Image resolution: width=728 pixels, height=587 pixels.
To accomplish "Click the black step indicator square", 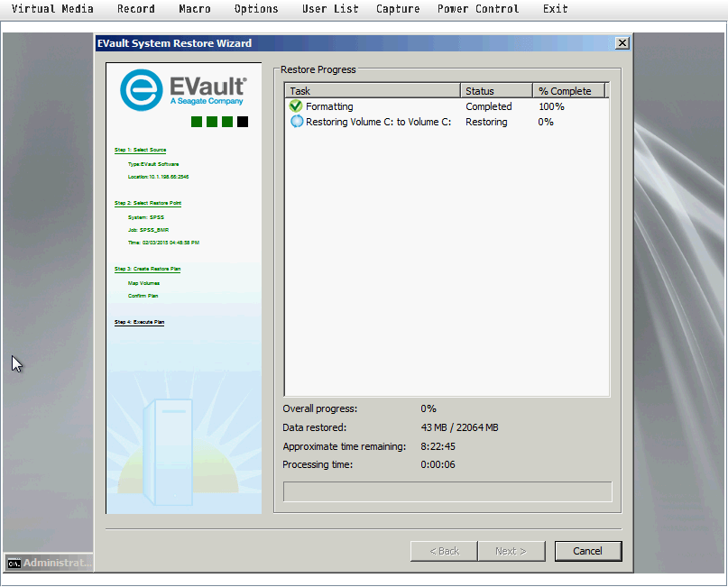I will click(243, 122).
